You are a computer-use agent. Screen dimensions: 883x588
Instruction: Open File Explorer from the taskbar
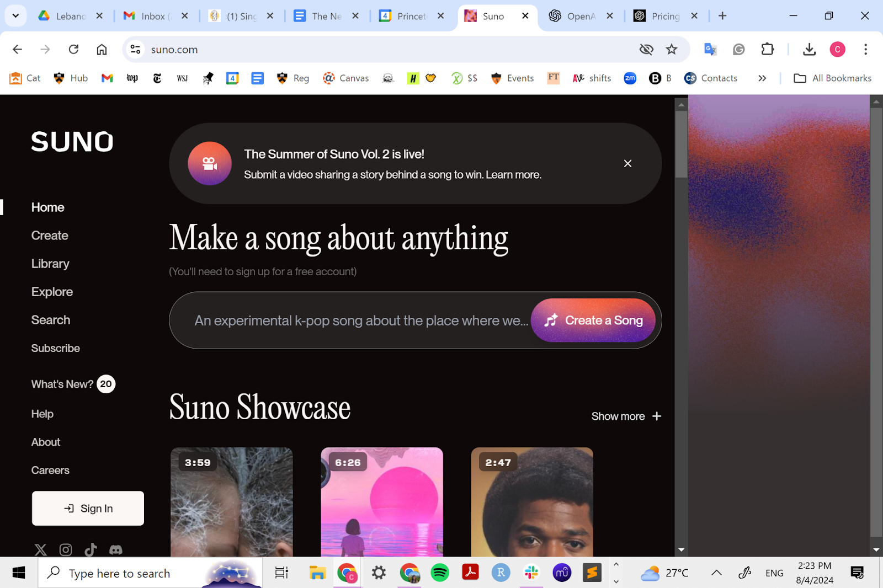click(317, 573)
